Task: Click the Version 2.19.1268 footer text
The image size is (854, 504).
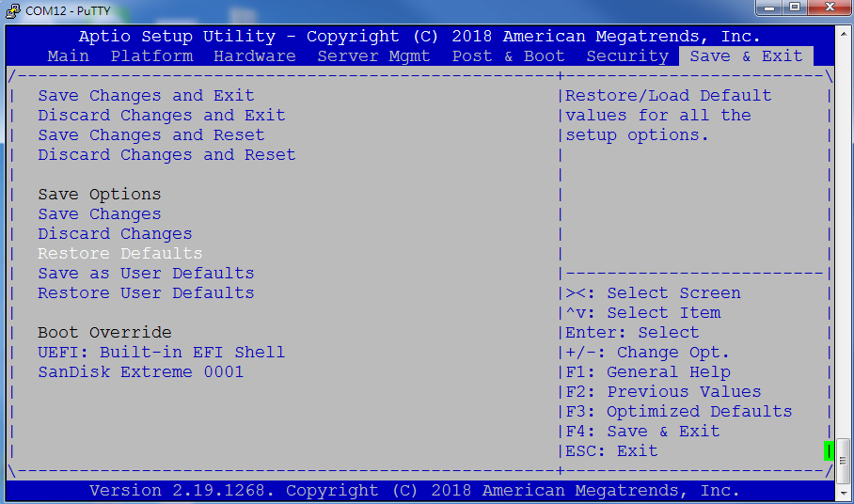Action: [414, 491]
